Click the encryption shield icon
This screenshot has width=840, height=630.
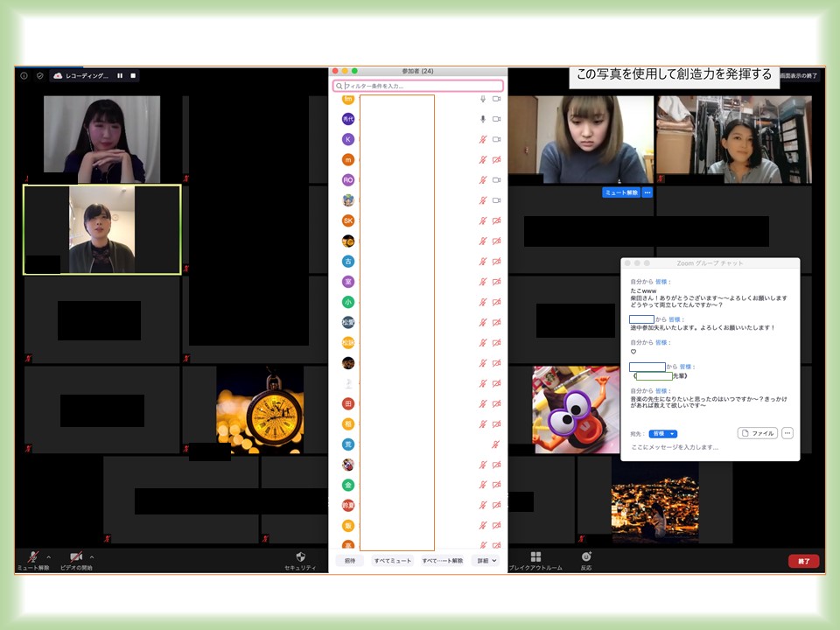[39, 75]
